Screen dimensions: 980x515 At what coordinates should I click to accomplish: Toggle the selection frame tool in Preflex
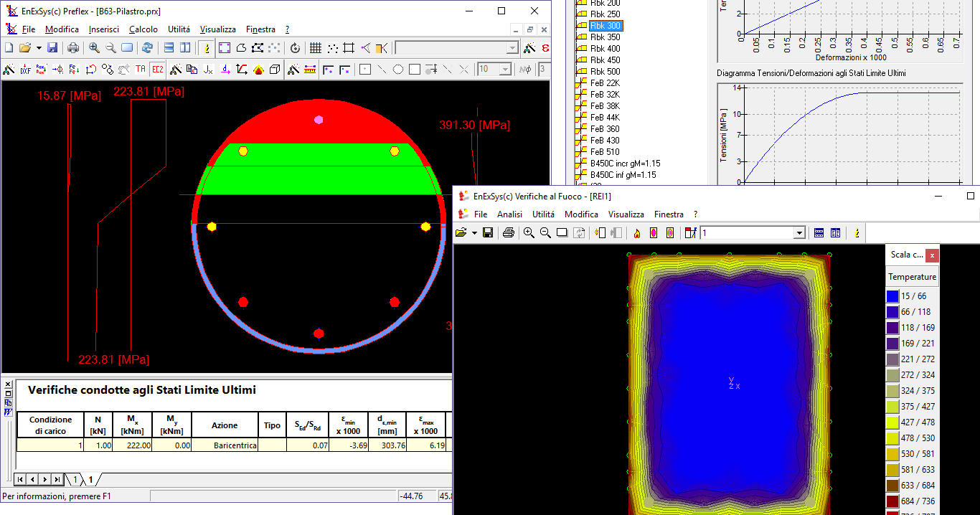(225, 48)
